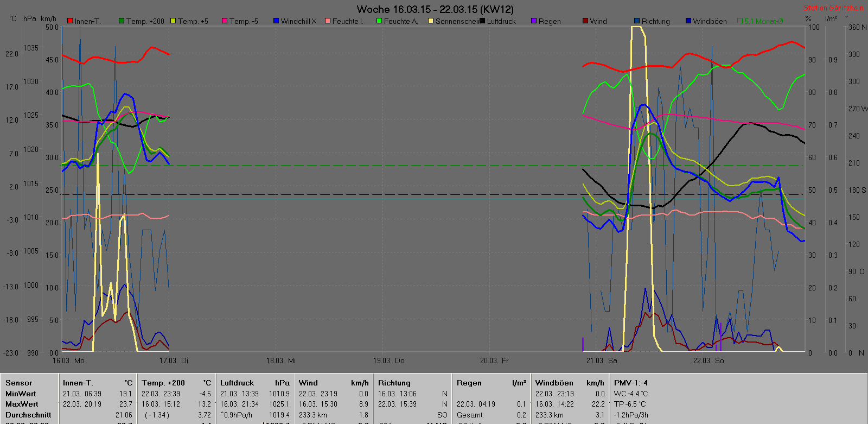The height and width of the screenshot is (424, 868).
Task: Click the yellow-green Temp. +5 legend marker
Action: click(x=173, y=21)
